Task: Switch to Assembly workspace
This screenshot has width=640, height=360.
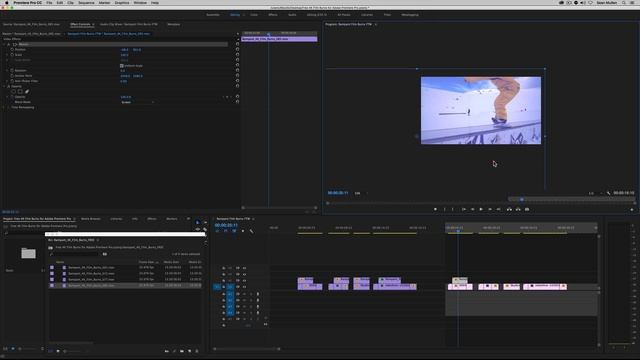Action: click(213, 15)
